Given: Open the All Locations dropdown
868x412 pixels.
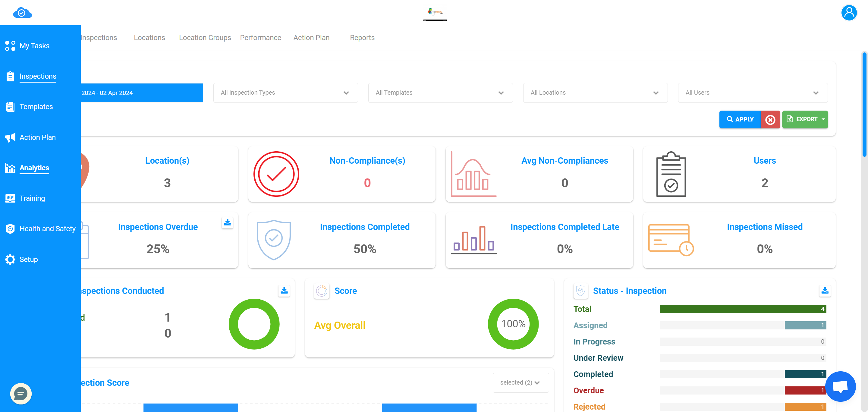Looking at the screenshot, I should point(595,93).
